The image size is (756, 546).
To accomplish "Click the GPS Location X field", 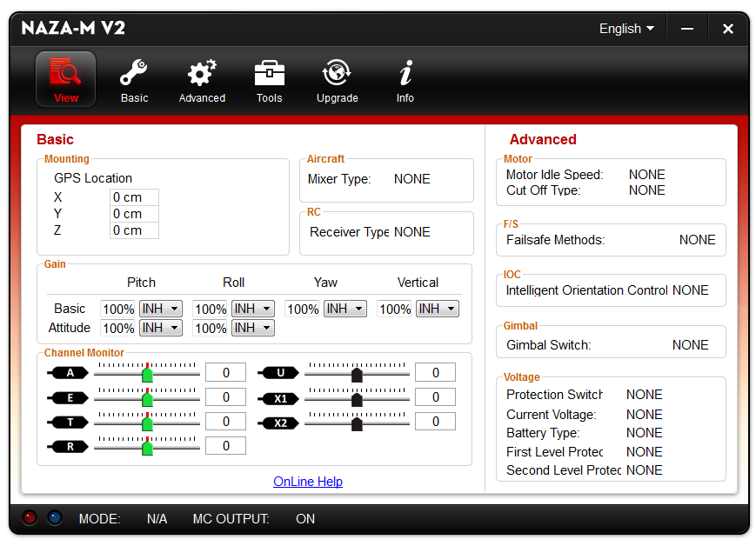I will (x=134, y=197).
